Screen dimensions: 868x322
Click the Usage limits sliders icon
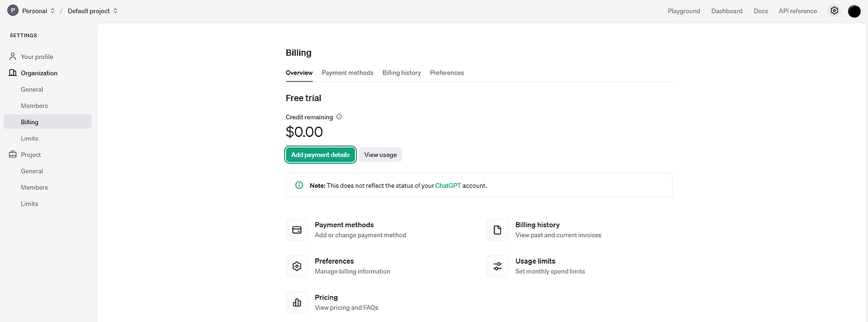coord(498,266)
